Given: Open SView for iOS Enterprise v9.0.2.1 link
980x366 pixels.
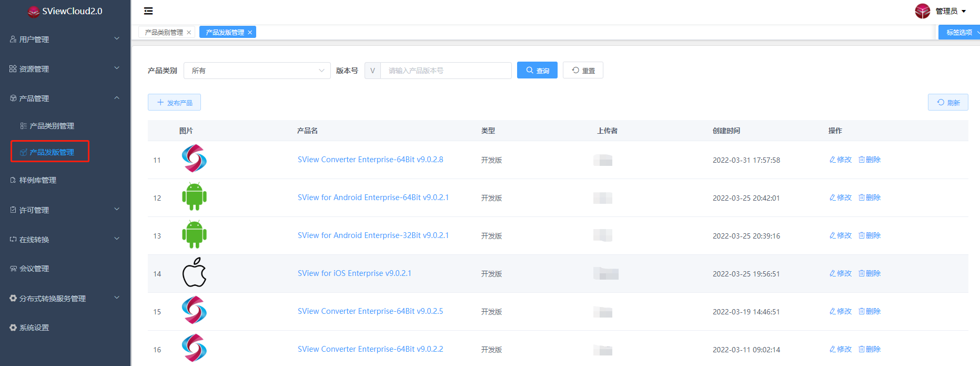Looking at the screenshot, I should 355,273.
